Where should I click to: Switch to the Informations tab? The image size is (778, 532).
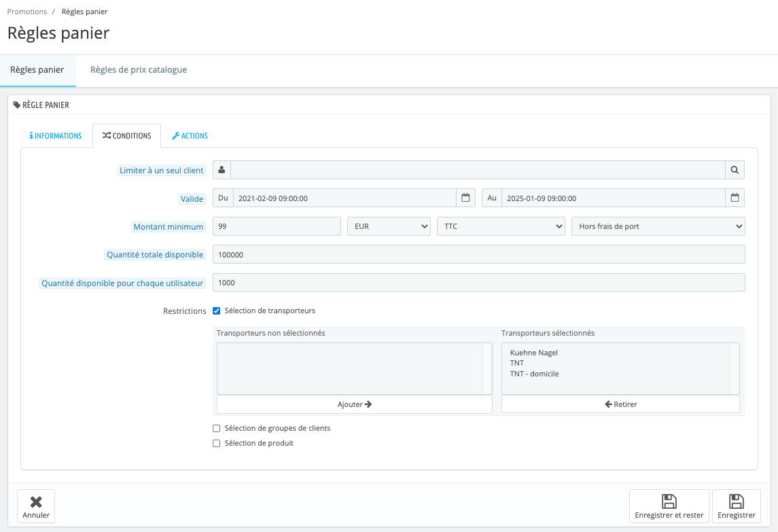pos(56,135)
